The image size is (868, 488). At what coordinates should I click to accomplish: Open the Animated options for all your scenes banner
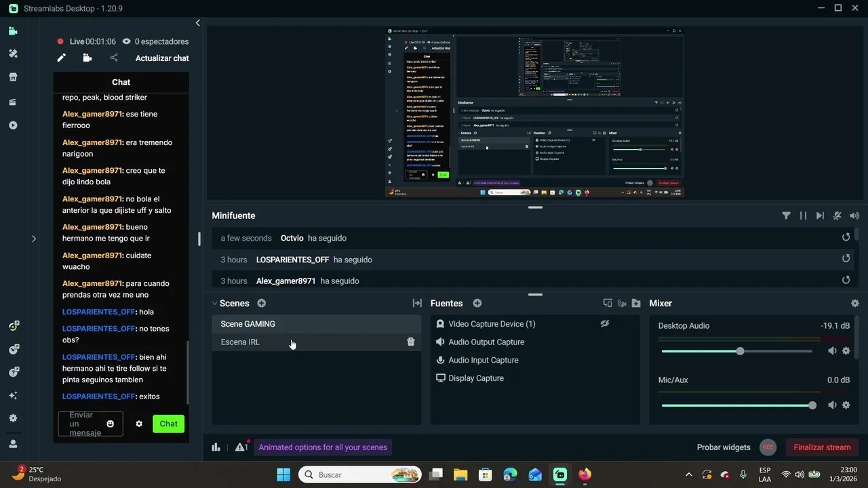[x=323, y=447]
